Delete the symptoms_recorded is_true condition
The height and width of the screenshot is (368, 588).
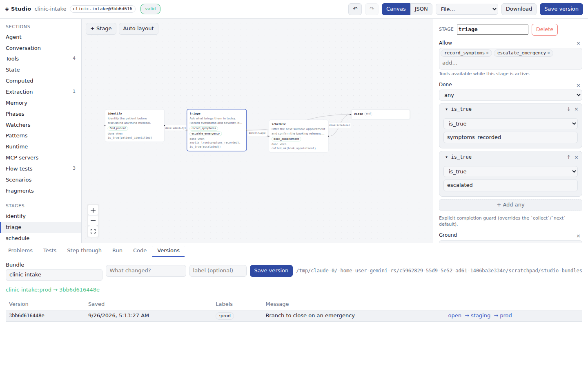point(576,109)
